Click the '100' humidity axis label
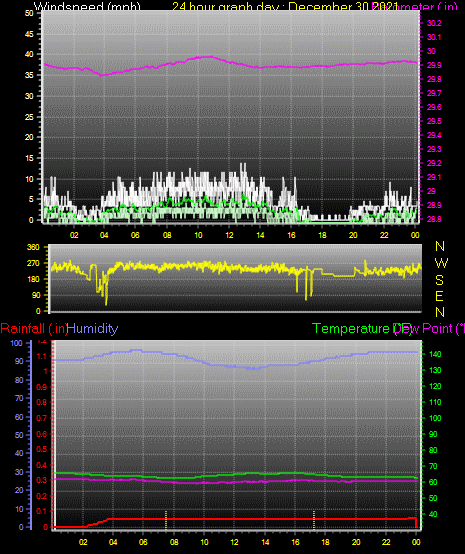Viewport: 465px width, 554px height. pos(16,343)
